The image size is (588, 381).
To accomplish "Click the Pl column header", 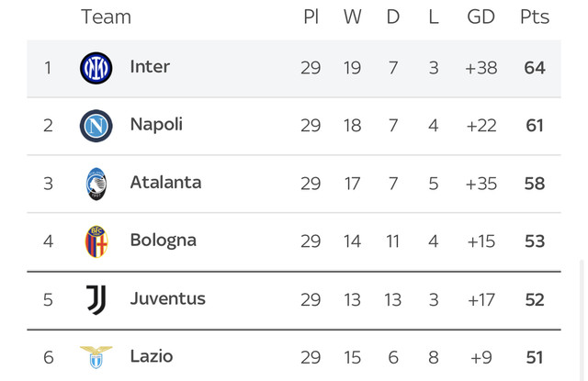I will coord(311,17).
